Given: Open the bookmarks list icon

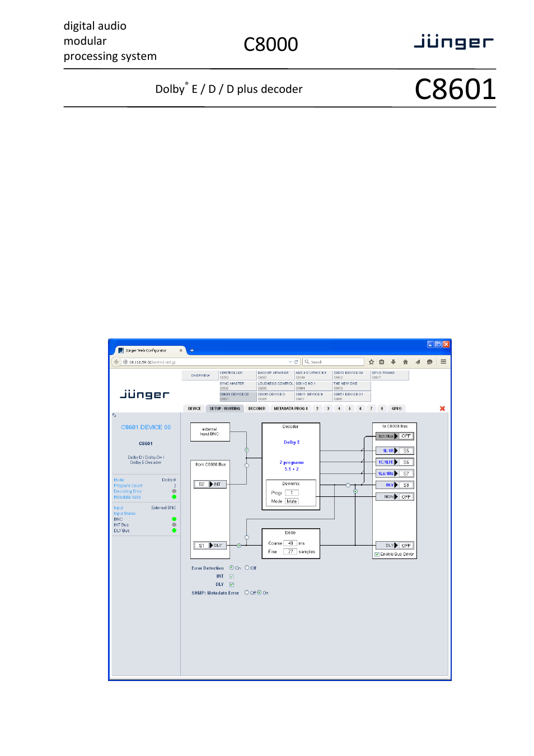Looking at the screenshot, I should (382, 362).
